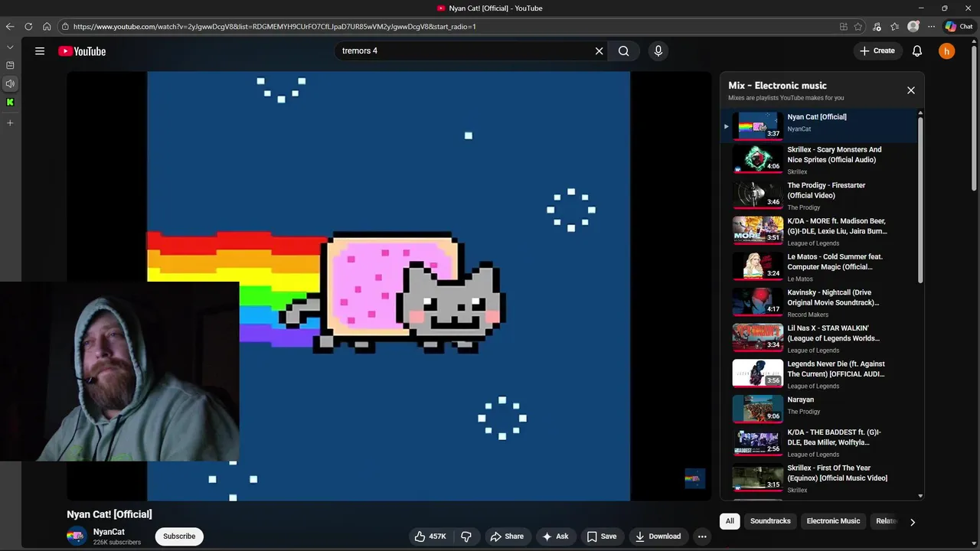Expand sidebar tab list chevron
This screenshot has height=551, width=980.
coord(10,47)
